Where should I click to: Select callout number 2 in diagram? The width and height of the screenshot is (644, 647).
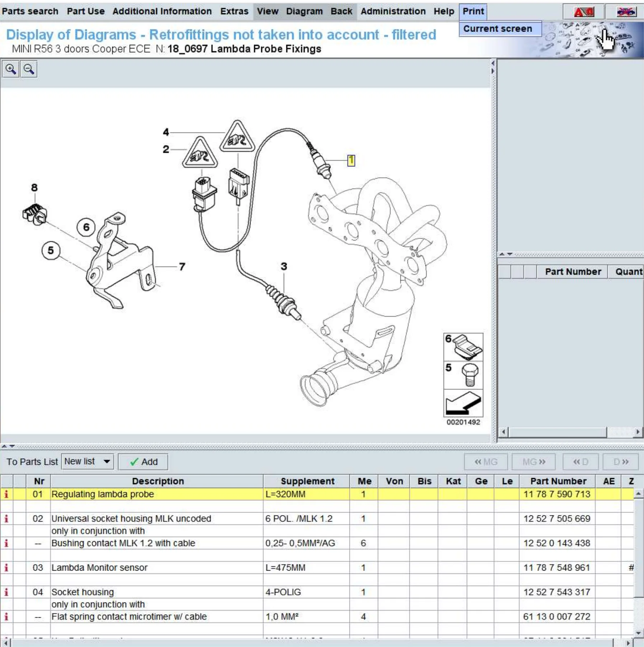[166, 149]
